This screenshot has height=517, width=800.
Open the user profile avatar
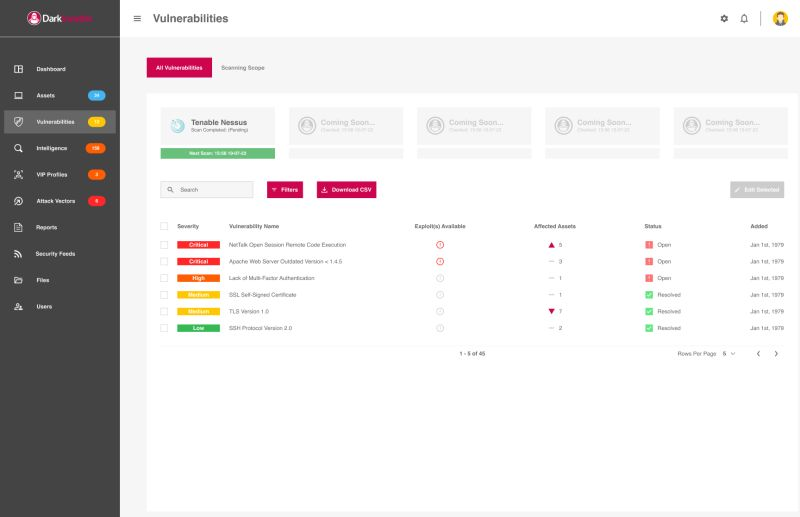pyautogui.click(x=780, y=18)
